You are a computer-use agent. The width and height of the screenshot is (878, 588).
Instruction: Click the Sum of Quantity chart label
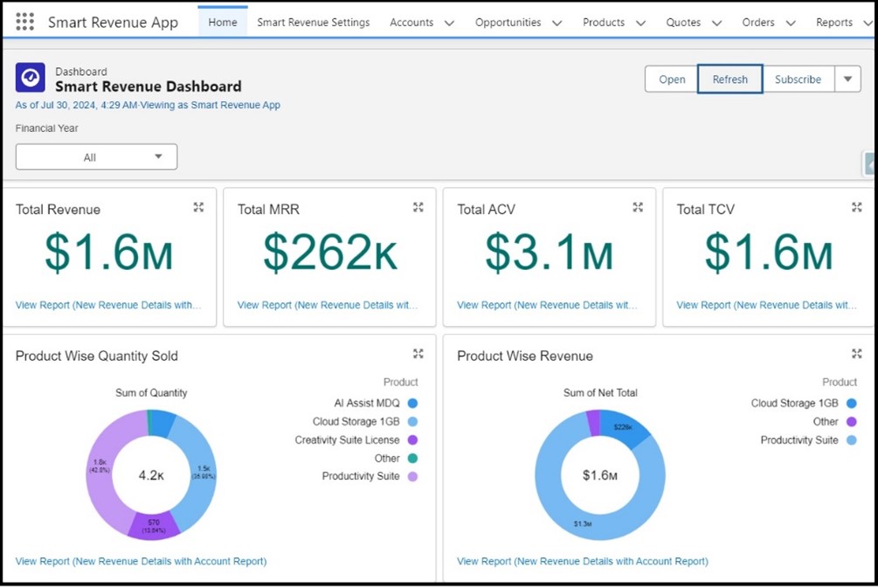pyautogui.click(x=151, y=392)
